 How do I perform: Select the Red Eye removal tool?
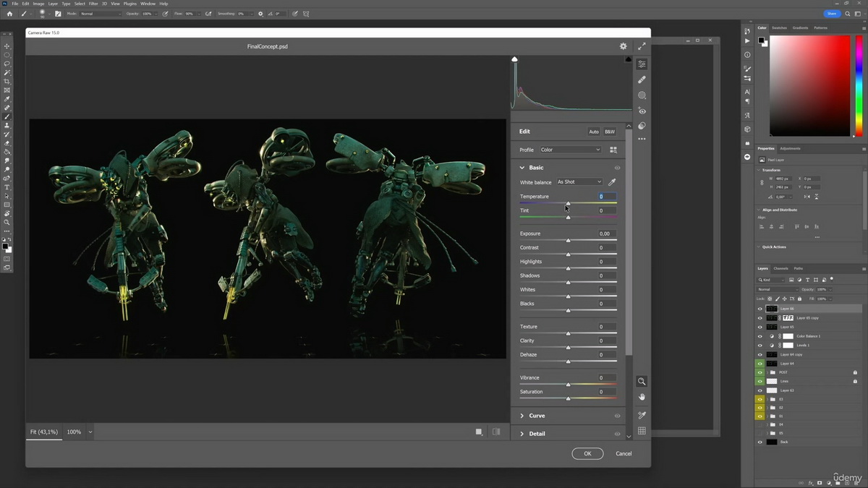coord(642,111)
